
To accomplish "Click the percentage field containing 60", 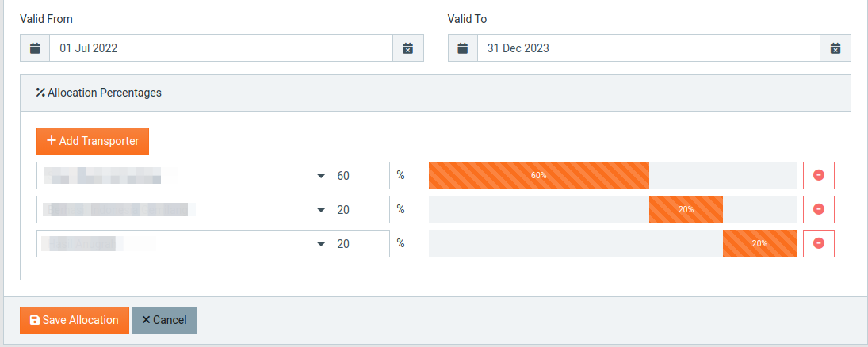I will [x=359, y=175].
